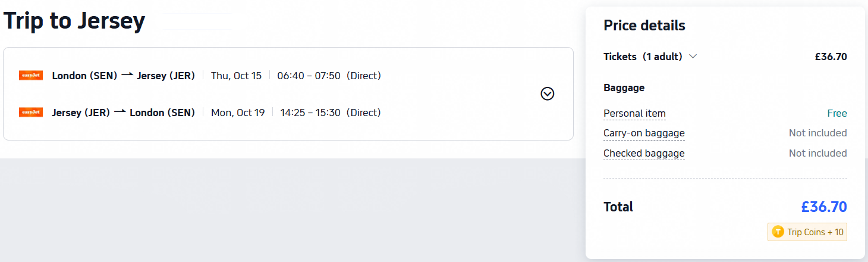Open the Carry-on baggage info link

pyautogui.click(x=644, y=133)
